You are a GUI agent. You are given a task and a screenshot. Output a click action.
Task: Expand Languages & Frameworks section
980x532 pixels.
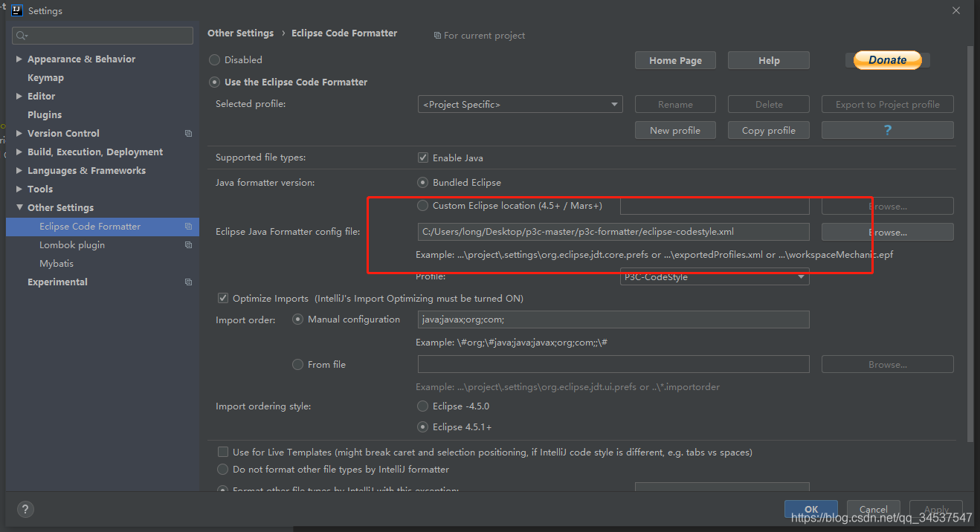click(x=19, y=170)
